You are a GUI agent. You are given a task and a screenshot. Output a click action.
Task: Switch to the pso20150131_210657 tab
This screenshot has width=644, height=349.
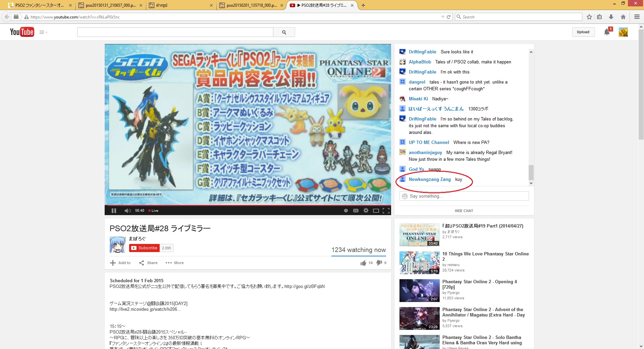pyautogui.click(x=111, y=5)
